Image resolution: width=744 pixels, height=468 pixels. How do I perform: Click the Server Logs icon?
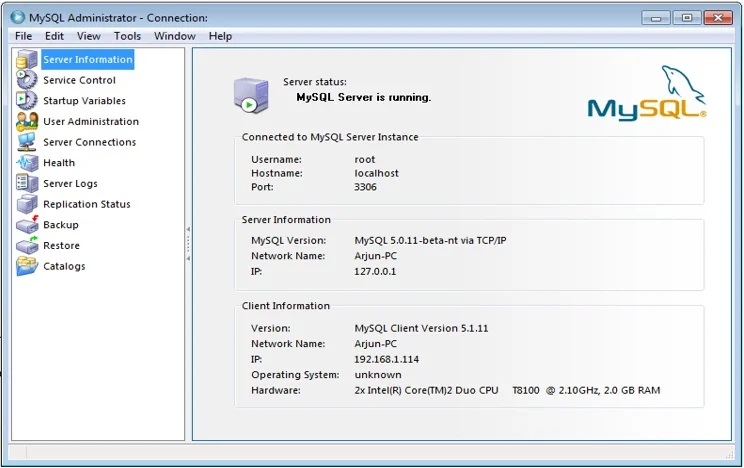27,183
